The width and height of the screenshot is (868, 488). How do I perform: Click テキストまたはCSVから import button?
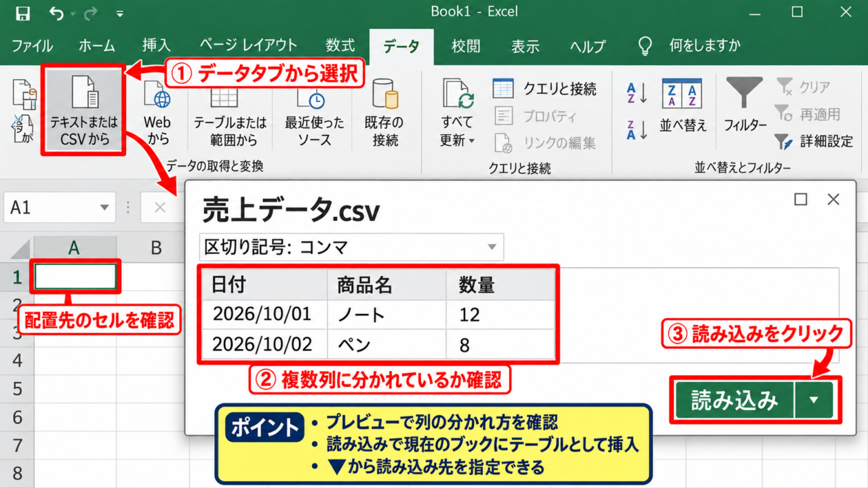[x=83, y=110]
